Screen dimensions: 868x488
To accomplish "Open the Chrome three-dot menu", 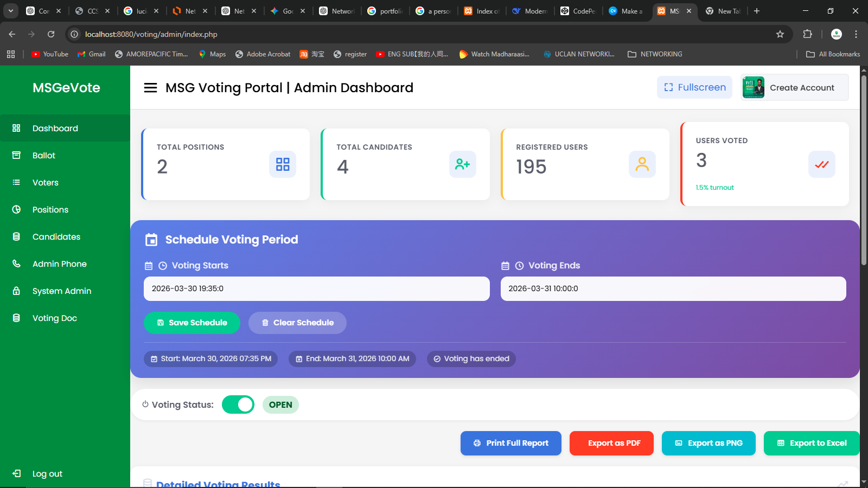I will [856, 34].
